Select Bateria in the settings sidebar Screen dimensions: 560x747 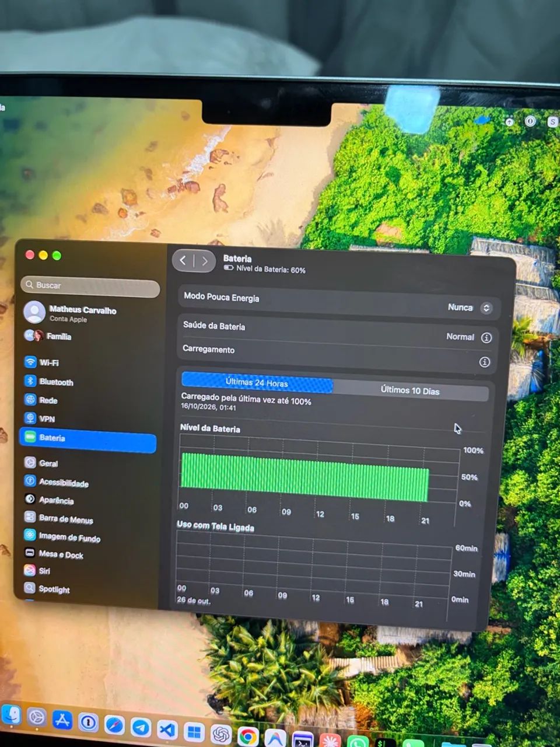click(88, 439)
